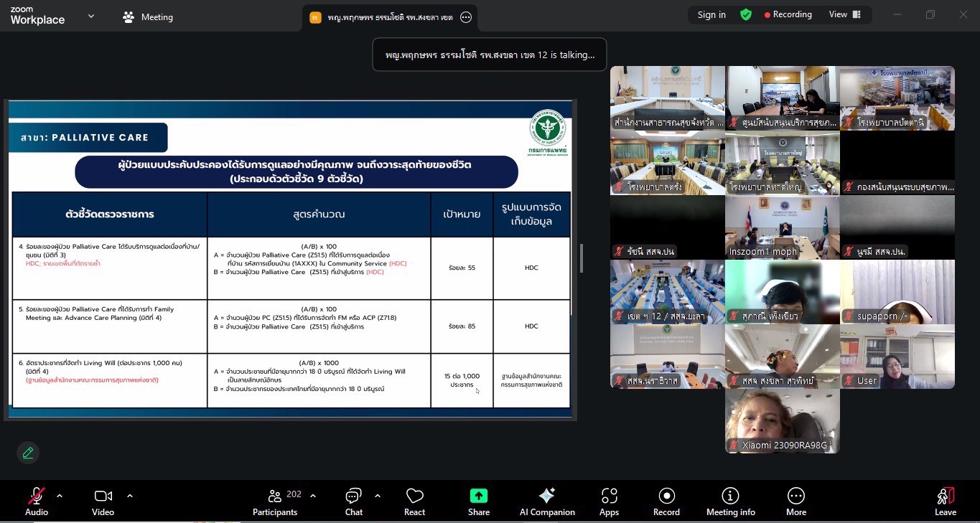Launch the AI Companion
The width and height of the screenshot is (980, 523).
pyautogui.click(x=547, y=500)
